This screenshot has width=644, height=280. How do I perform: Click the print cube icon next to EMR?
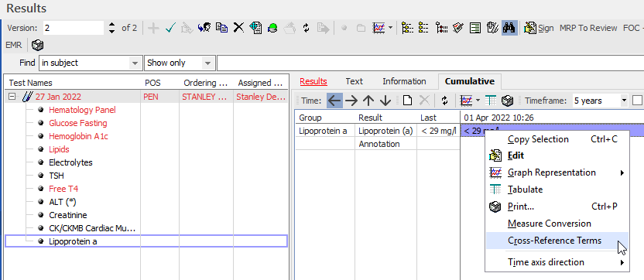pos(38,45)
